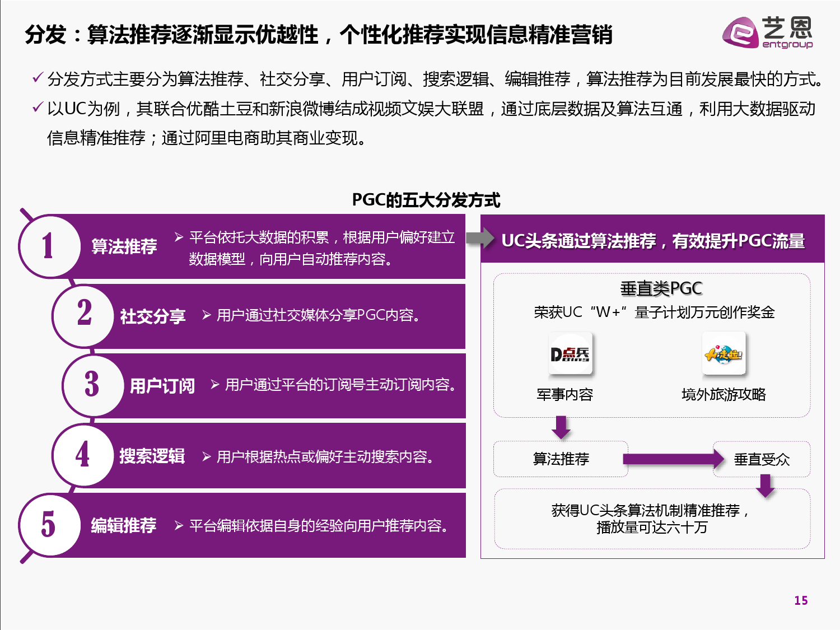The height and width of the screenshot is (630, 840).
Task: Click the 境外旅游攻略 label
Action: click(724, 394)
